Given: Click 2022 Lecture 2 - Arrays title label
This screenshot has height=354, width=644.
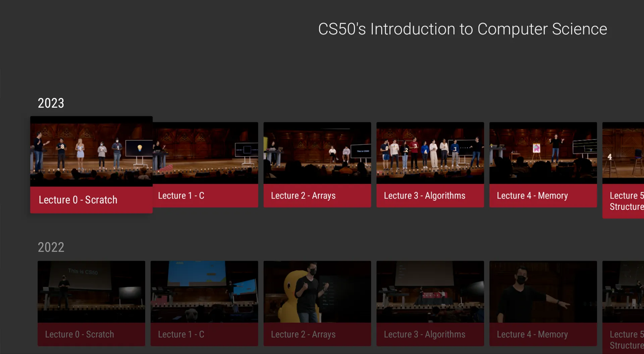Looking at the screenshot, I should (x=303, y=334).
